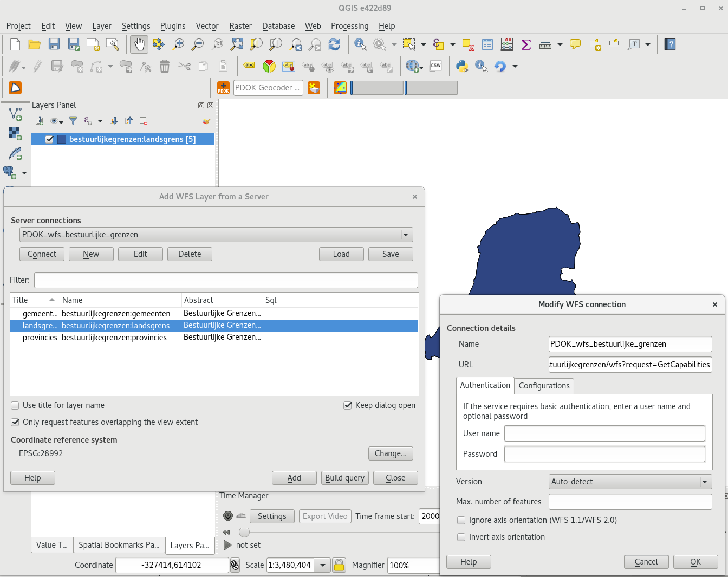Viewport: 728px width, 577px height.
Task: Open the Vector menu
Action: point(207,26)
